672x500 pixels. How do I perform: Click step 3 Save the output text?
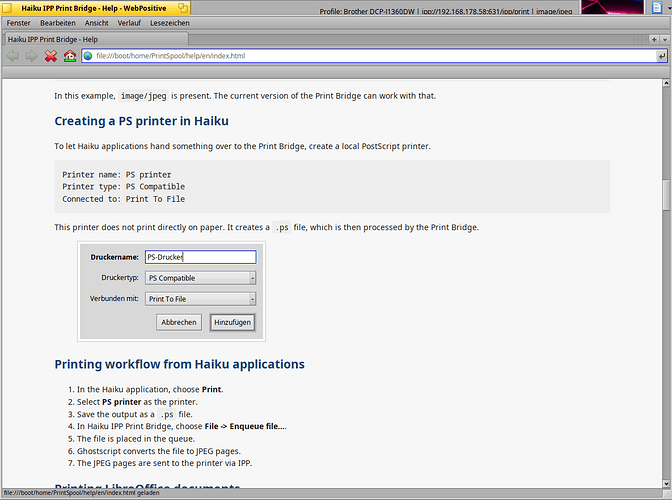(x=135, y=414)
